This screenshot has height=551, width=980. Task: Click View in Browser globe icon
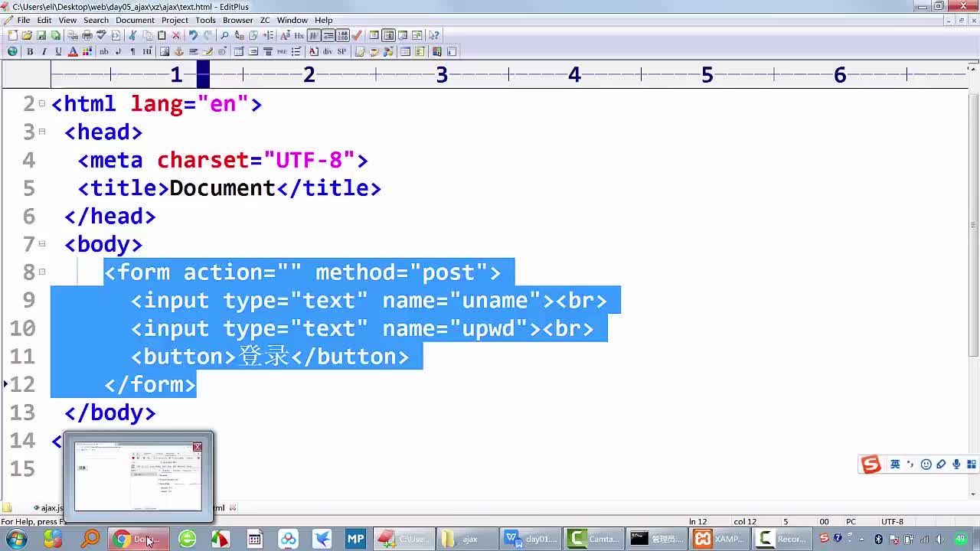click(12, 51)
